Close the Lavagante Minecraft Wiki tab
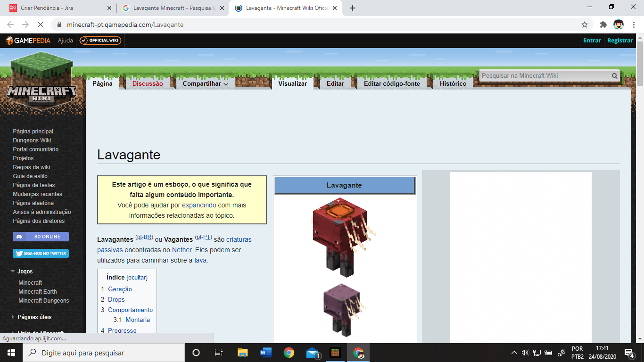This screenshot has width=644, height=362. [335, 8]
